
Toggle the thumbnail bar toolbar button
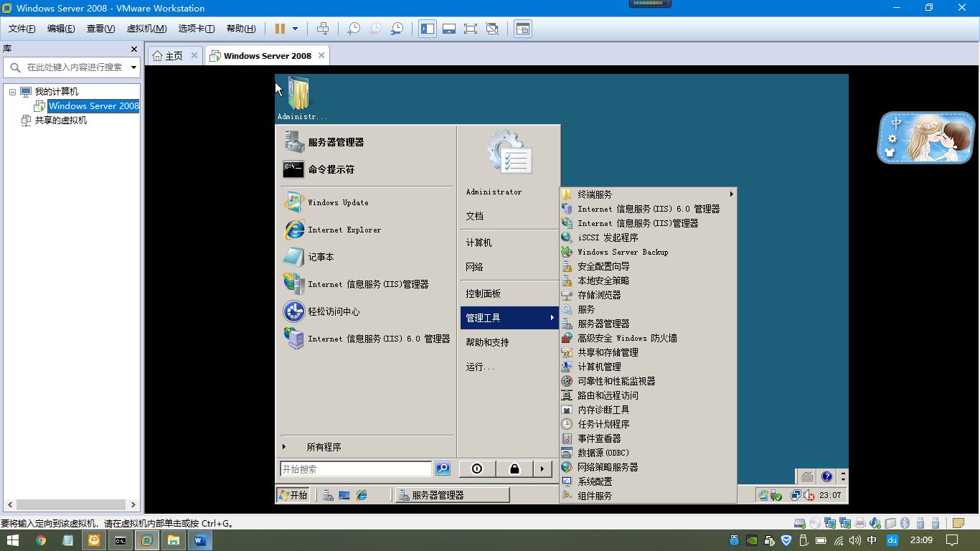pyautogui.click(x=449, y=29)
